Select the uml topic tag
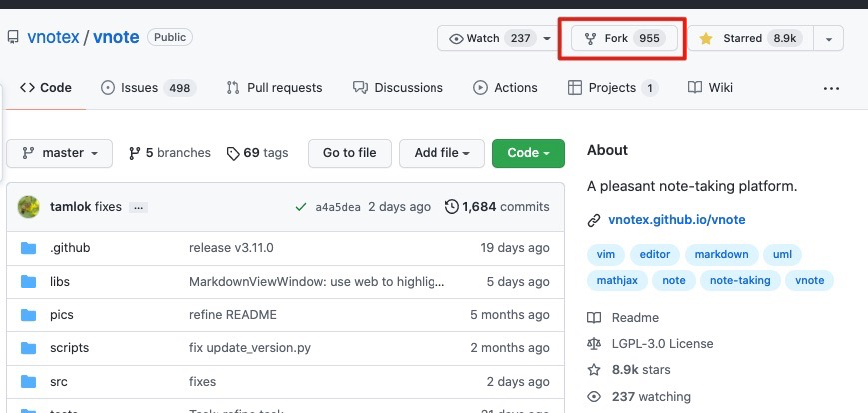868x413 pixels. (x=782, y=254)
